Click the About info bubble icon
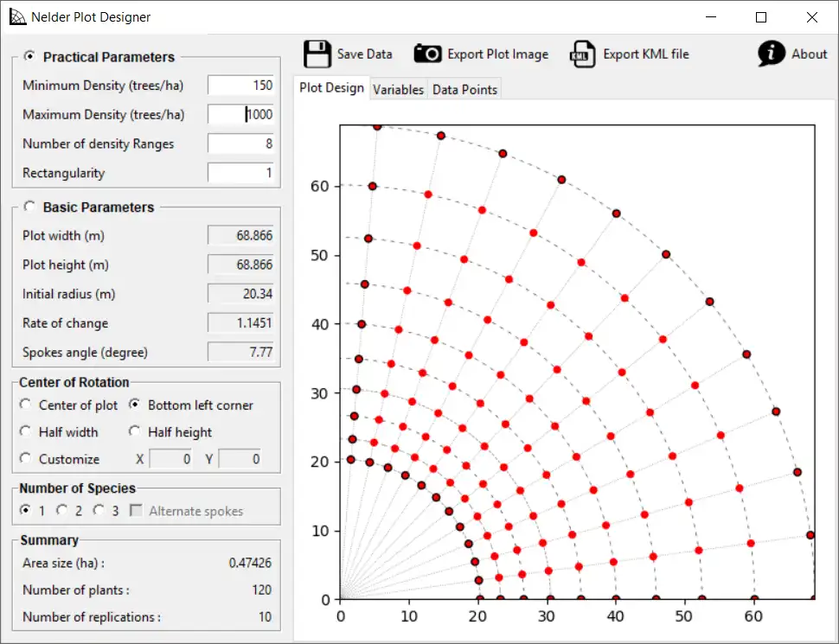 (771, 54)
